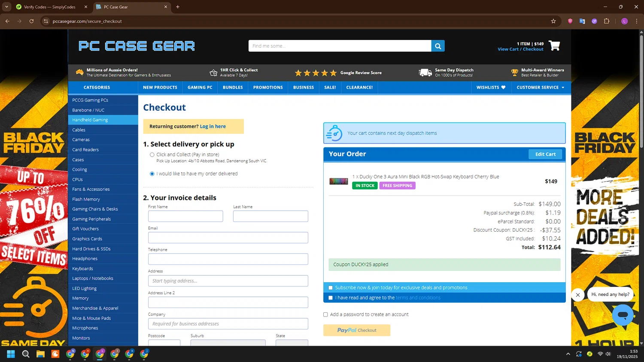Click the Click & Collect basket icon
The image size is (644, 362).
pos(213,72)
